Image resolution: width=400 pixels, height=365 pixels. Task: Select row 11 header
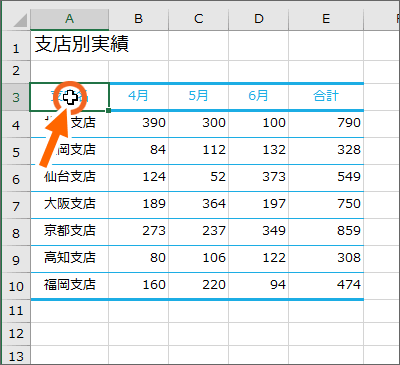16,311
